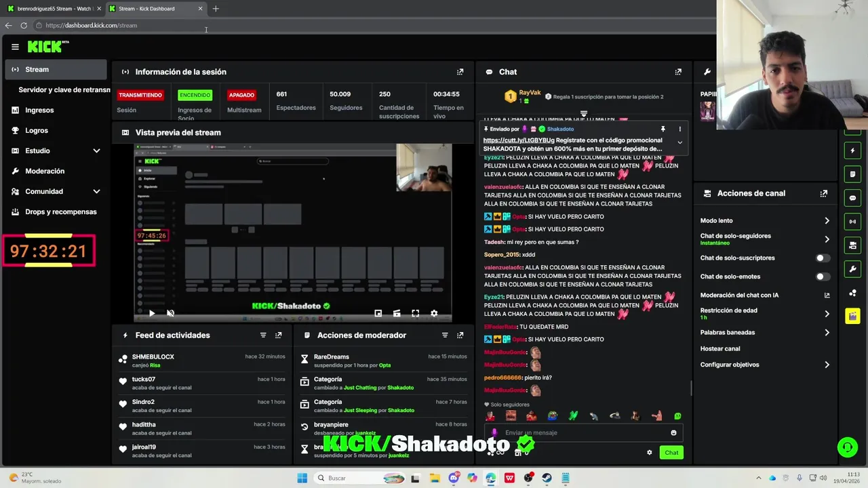Open Palabras baneadas settings
The width and height of the screenshot is (868, 488).
pos(765,333)
